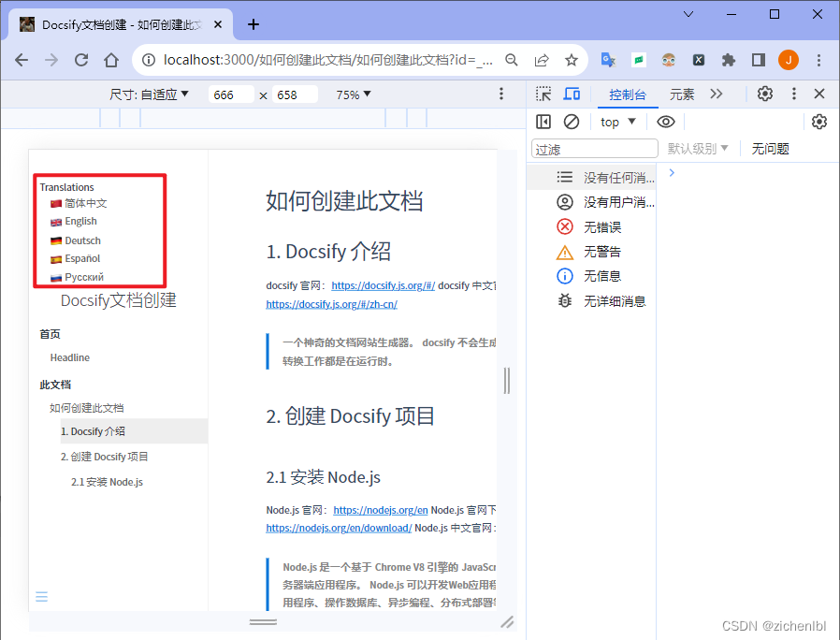The height and width of the screenshot is (640, 840).
Task: Open the browser home page
Action: click(x=111, y=60)
